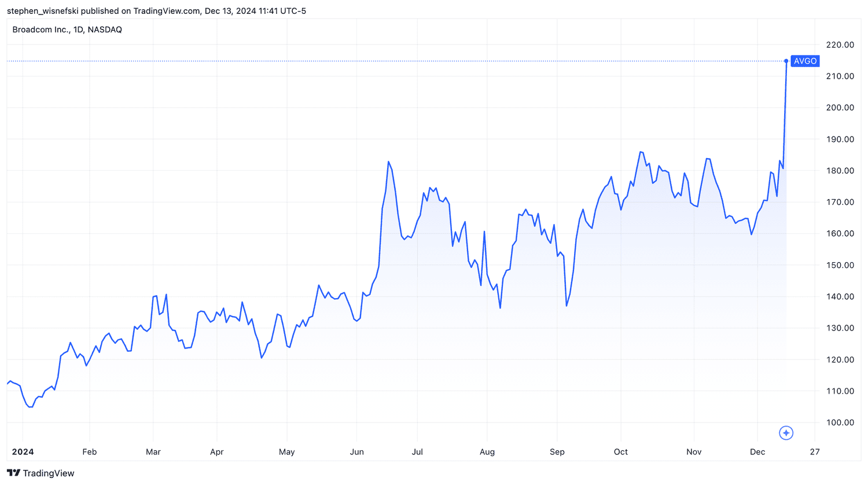Click the 190.00 price axis label
Screen dimensions: 868x485
click(840, 139)
